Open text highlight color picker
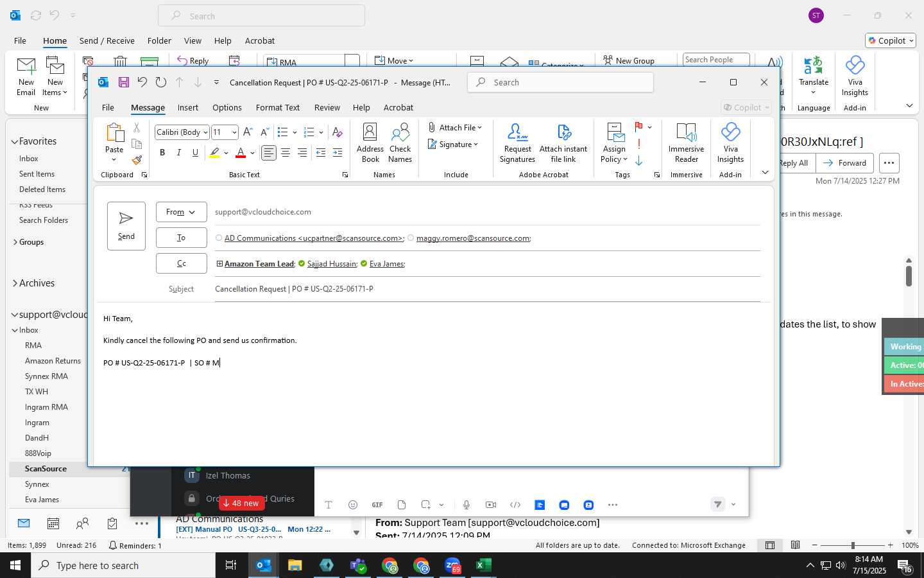Image resolution: width=924 pixels, height=578 pixels. tap(226, 152)
